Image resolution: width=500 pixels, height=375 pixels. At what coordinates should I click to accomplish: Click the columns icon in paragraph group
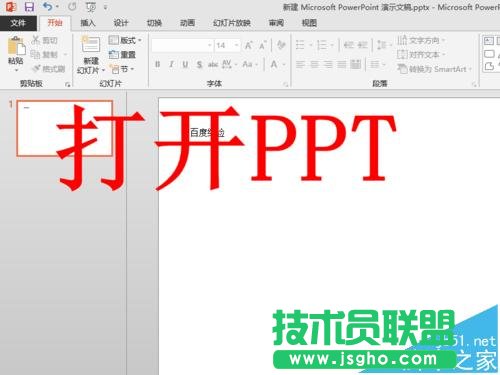pos(375,64)
